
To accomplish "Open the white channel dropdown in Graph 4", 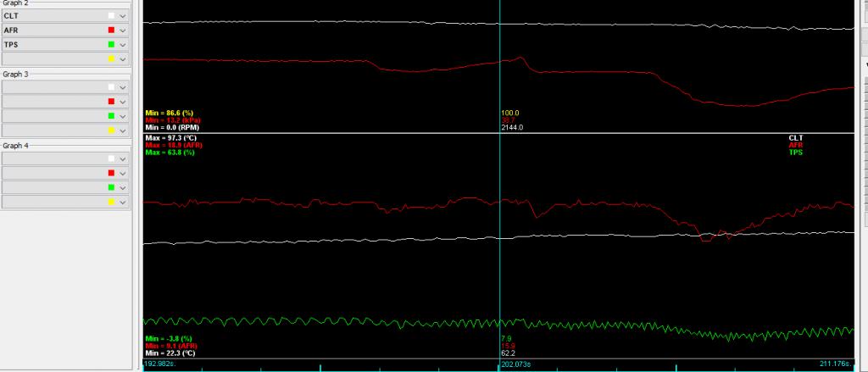I will [x=123, y=158].
